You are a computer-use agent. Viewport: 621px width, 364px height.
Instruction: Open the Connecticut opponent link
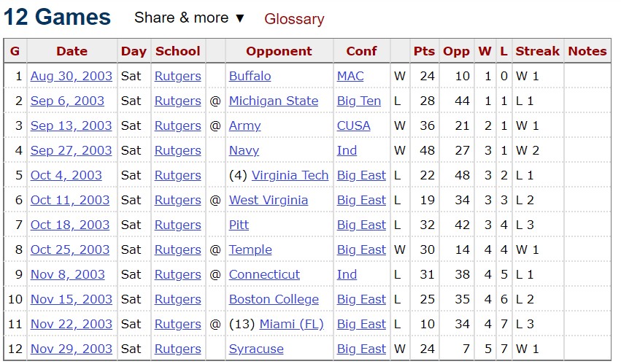click(x=265, y=274)
